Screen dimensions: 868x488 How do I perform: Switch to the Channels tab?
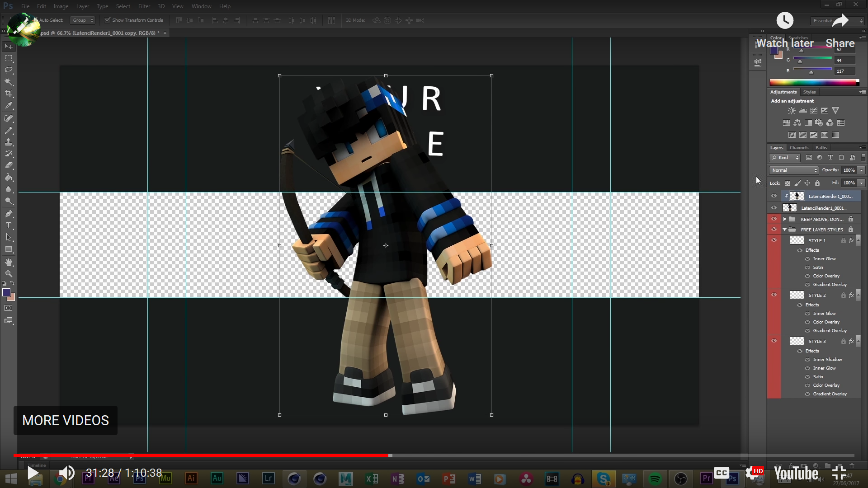click(x=799, y=148)
